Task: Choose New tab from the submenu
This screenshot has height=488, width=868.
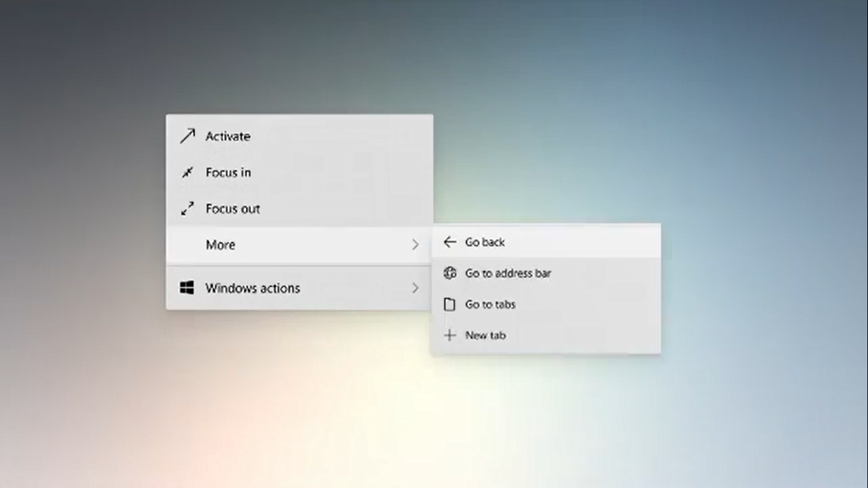Action: [485, 335]
